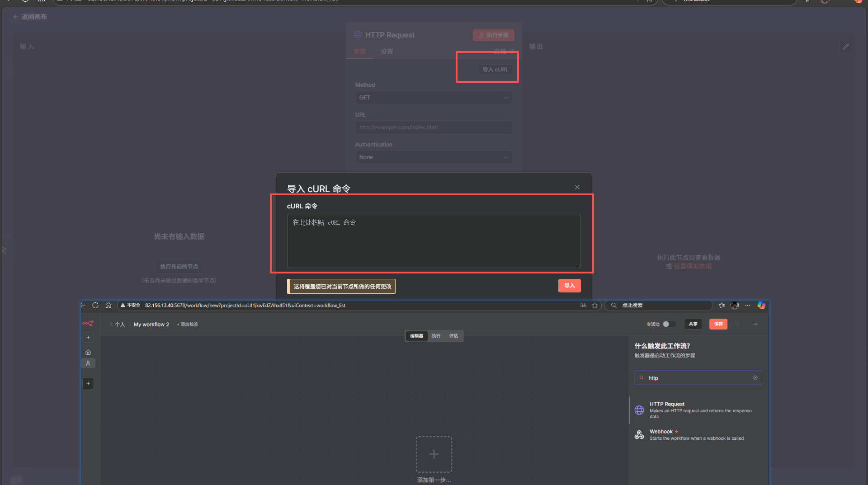Screen dimensions: 868x485
Task: Click the 什么触发此工作流? heading
Action: point(662,346)
